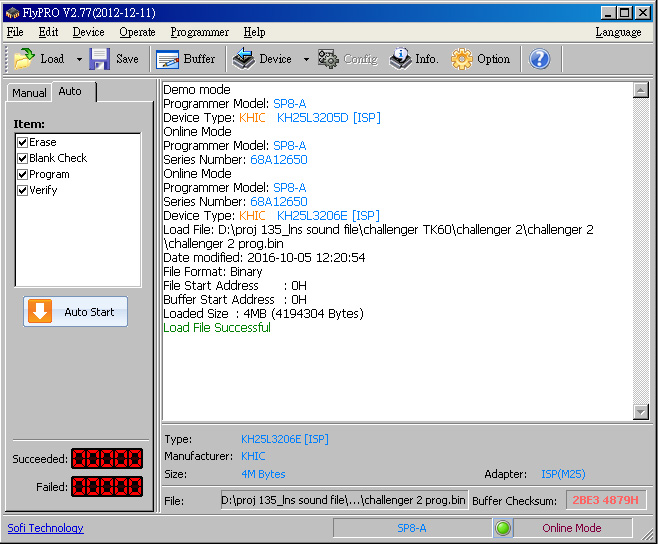Click the File Format: Binary log line
658x544 pixels.
[213, 272]
